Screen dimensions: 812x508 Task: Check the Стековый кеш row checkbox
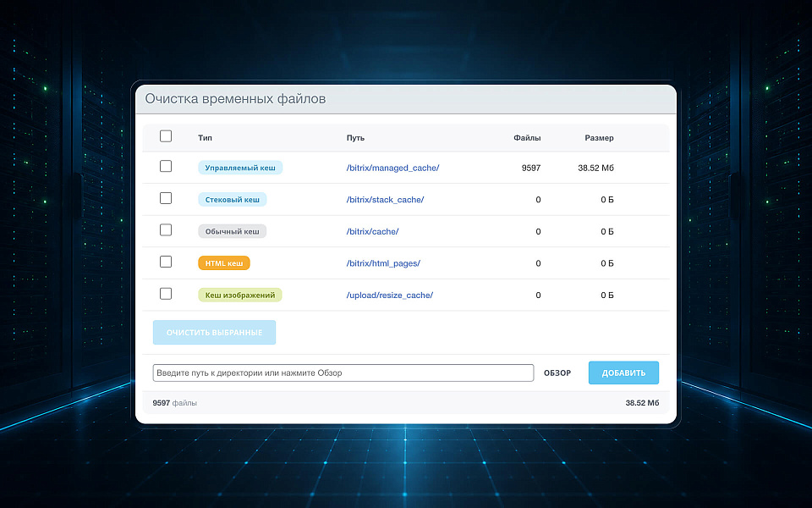(x=166, y=198)
